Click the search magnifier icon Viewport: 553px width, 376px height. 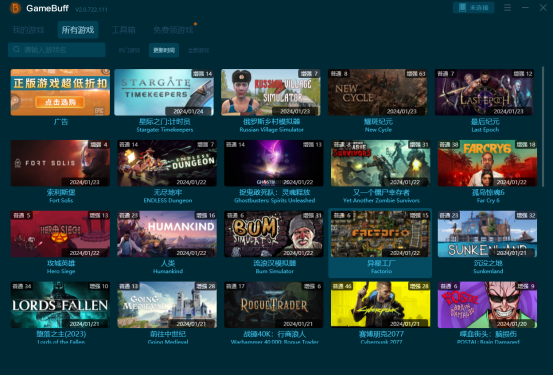click(16, 49)
